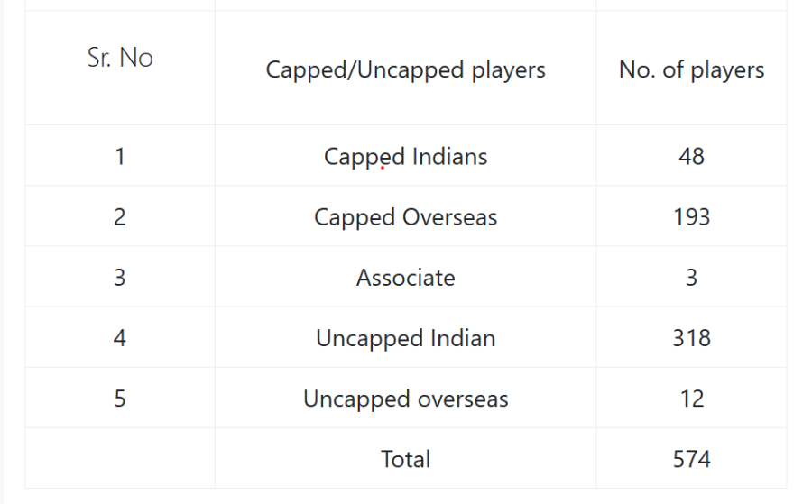The height and width of the screenshot is (504, 812).
Task: Select the 'Uncapped Indian' cell
Action: click(405, 337)
